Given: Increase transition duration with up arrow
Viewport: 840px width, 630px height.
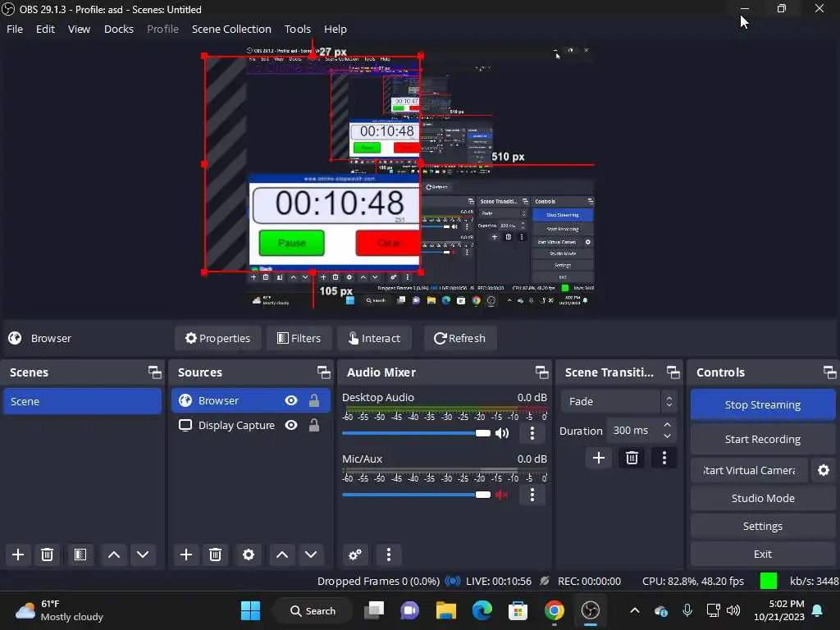Looking at the screenshot, I should coord(667,425).
